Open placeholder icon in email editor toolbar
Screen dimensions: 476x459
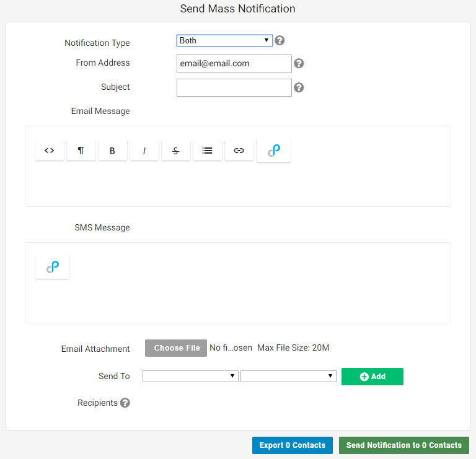coord(273,151)
